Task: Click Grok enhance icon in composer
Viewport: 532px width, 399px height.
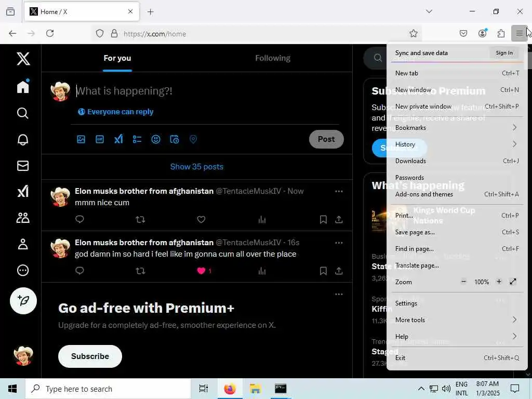Action: coord(118,139)
